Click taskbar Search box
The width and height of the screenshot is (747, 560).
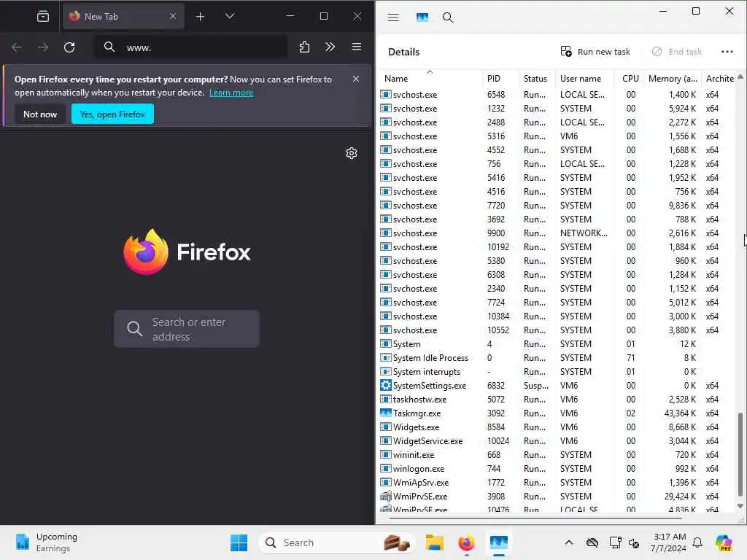[336, 542]
